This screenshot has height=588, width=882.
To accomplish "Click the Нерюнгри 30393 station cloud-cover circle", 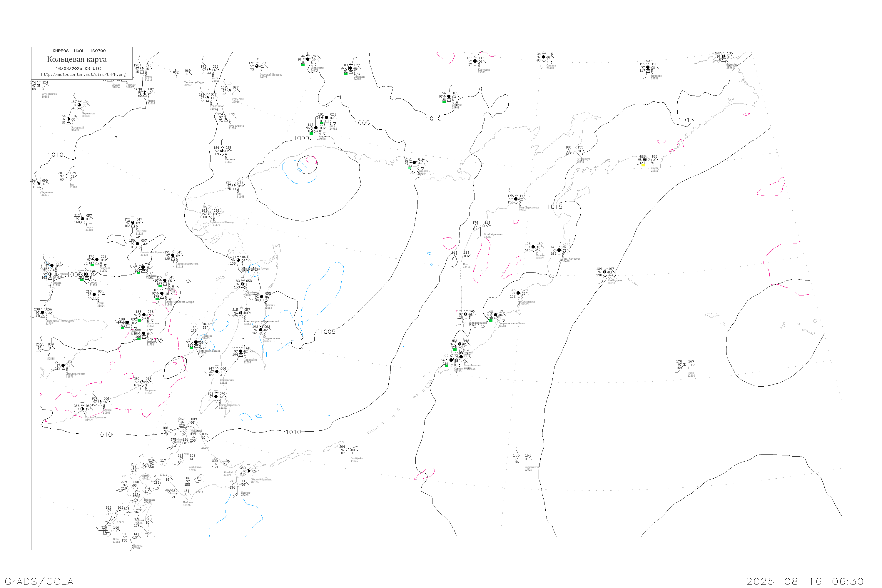I will (79, 105).
